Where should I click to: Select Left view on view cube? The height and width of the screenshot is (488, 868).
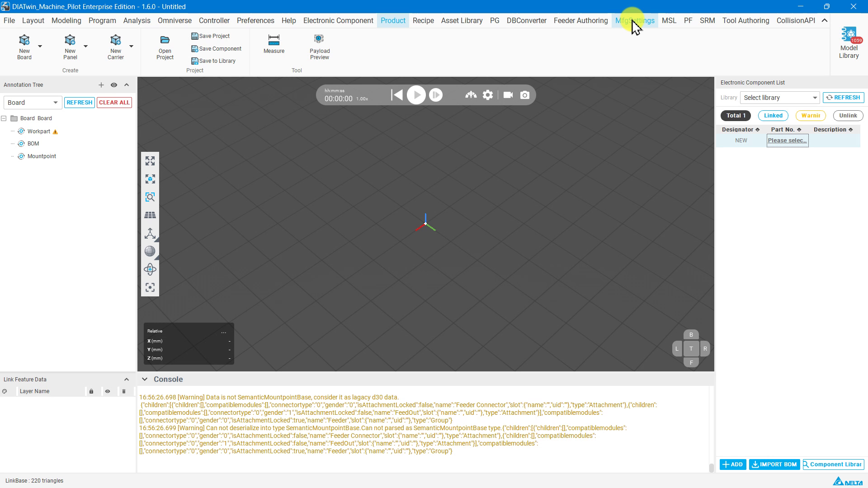[677, 348]
